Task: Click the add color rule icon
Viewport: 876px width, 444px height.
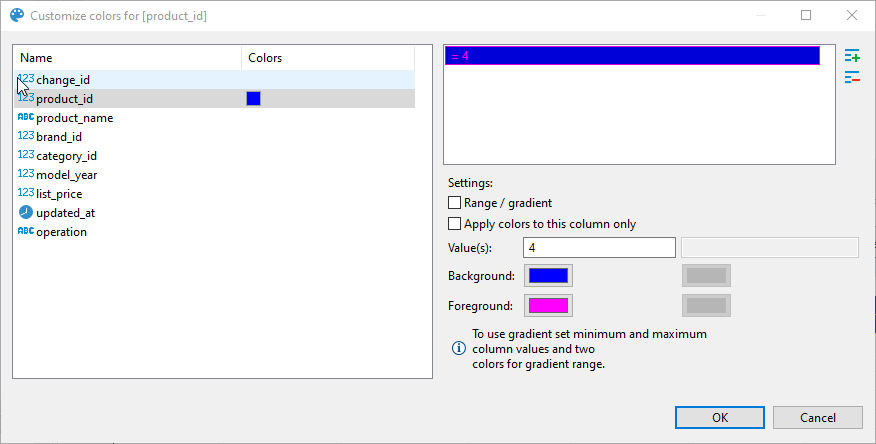Action: [x=852, y=56]
